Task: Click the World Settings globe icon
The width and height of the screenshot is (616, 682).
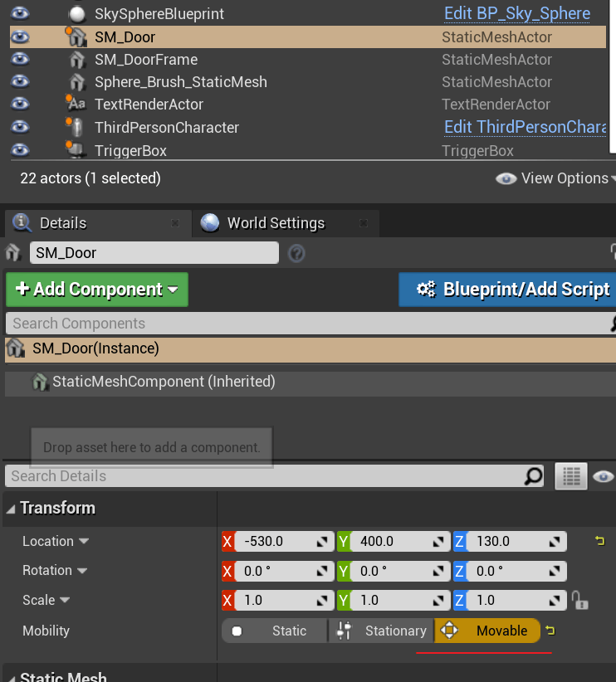Action: tap(209, 222)
